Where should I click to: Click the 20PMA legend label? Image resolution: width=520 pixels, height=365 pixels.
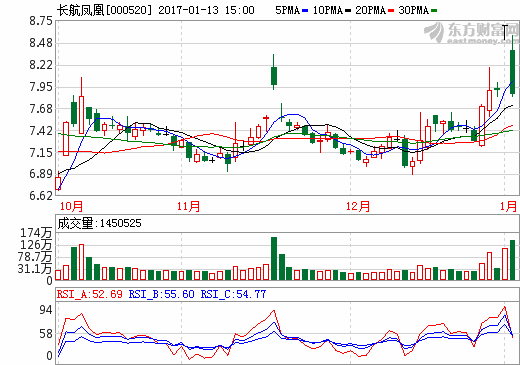(370, 10)
